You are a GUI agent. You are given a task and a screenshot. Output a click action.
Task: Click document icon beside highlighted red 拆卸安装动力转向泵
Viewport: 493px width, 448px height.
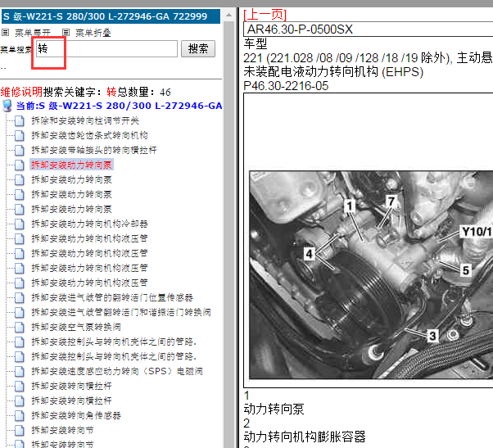(x=20, y=165)
